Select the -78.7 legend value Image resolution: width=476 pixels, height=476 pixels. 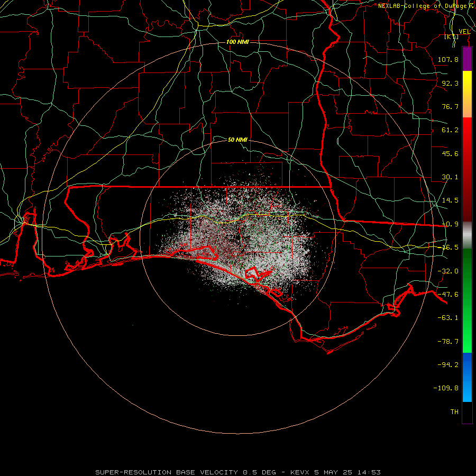(448, 342)
